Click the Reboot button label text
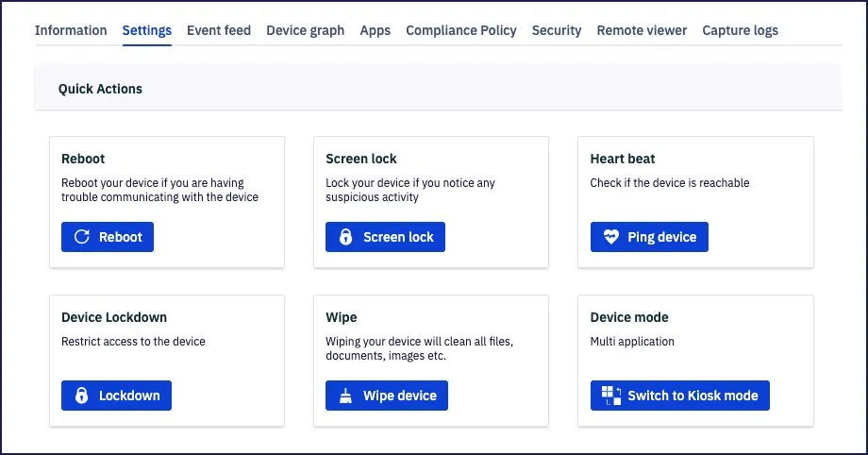 (121, 237)
